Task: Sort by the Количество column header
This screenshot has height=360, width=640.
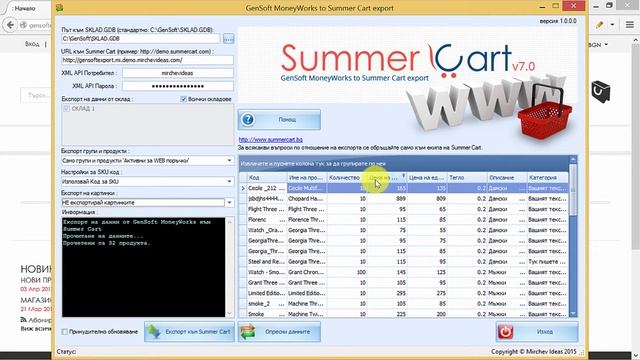Action: [347, 178]
